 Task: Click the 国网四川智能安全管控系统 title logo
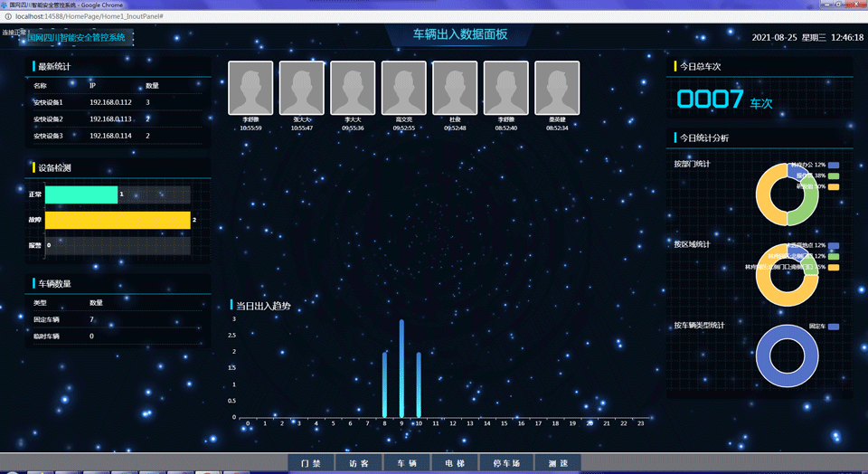pos(77,38)
